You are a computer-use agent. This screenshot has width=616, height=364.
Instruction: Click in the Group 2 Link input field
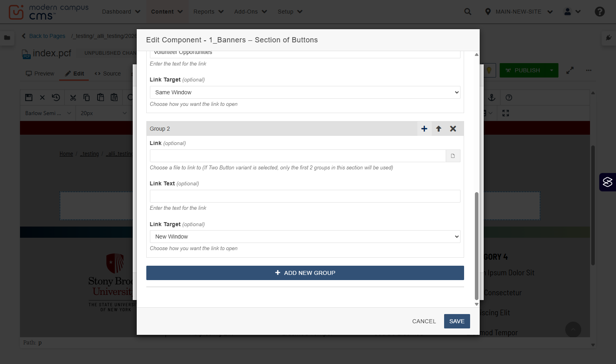point(298,156)
